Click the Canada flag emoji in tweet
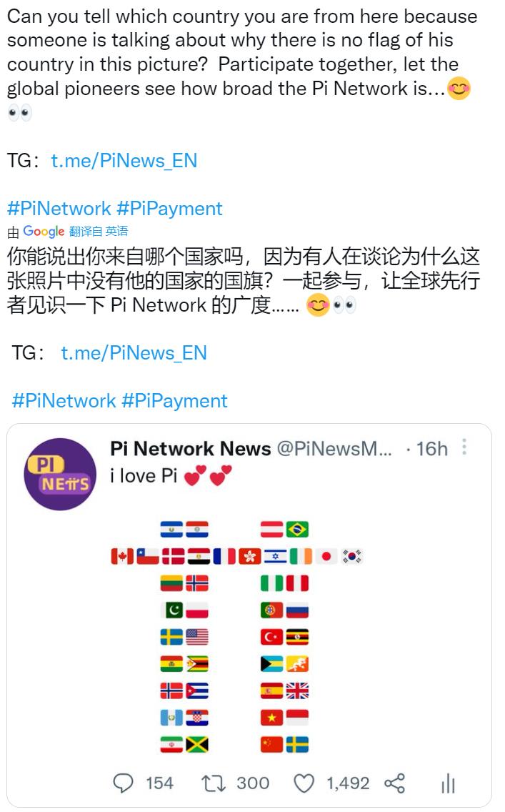 click(x=122, y=557)
